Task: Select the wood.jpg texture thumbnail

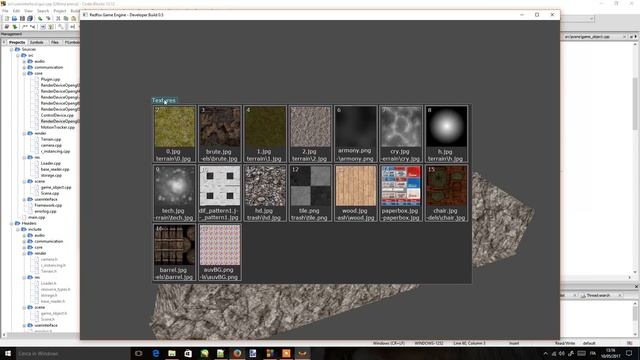Action: [356, 186]
